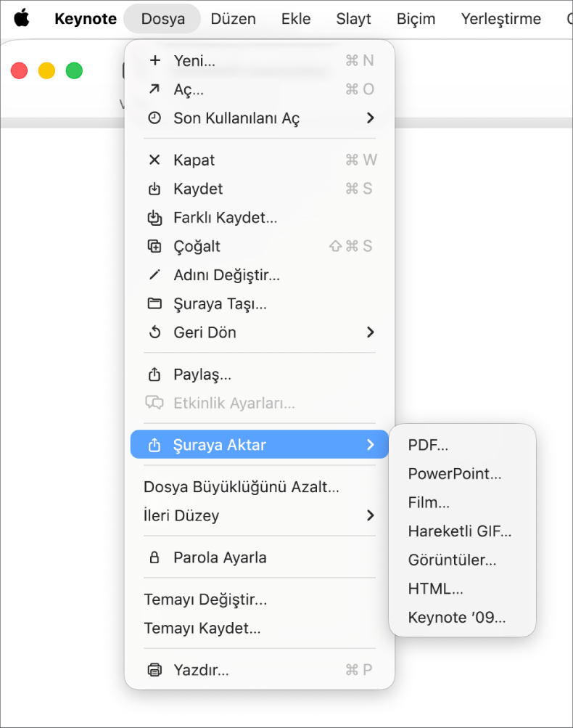The height and width of the screenshot is (728, 573).
Task: Open the Slayt menu
Action: [x=353, y=19]
